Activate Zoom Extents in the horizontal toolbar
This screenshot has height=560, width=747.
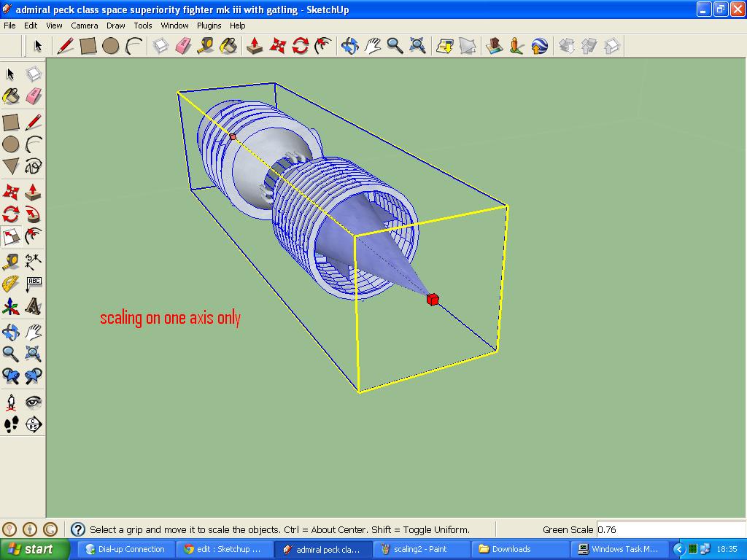pos(418,46)
